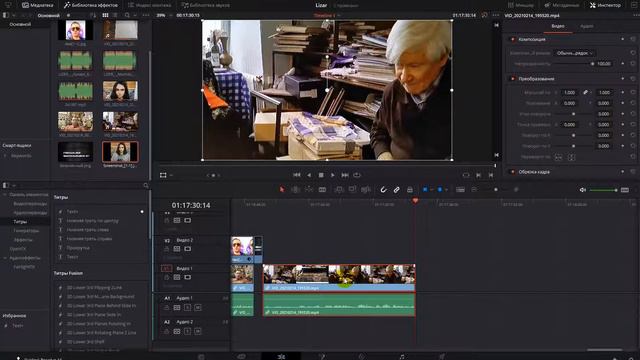The height and width of the screenshot is (360, 640).
Task: Select the selected woman thumbnail in media pool
Action: [120, 151]
